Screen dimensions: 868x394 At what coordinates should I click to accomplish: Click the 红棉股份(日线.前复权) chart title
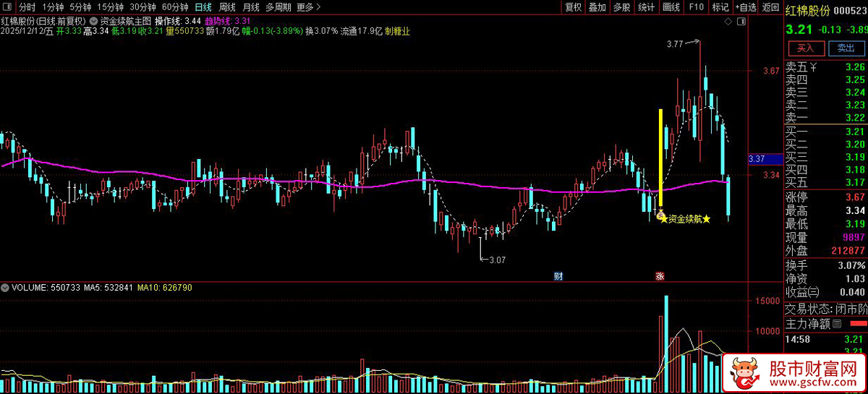point(43,21)
